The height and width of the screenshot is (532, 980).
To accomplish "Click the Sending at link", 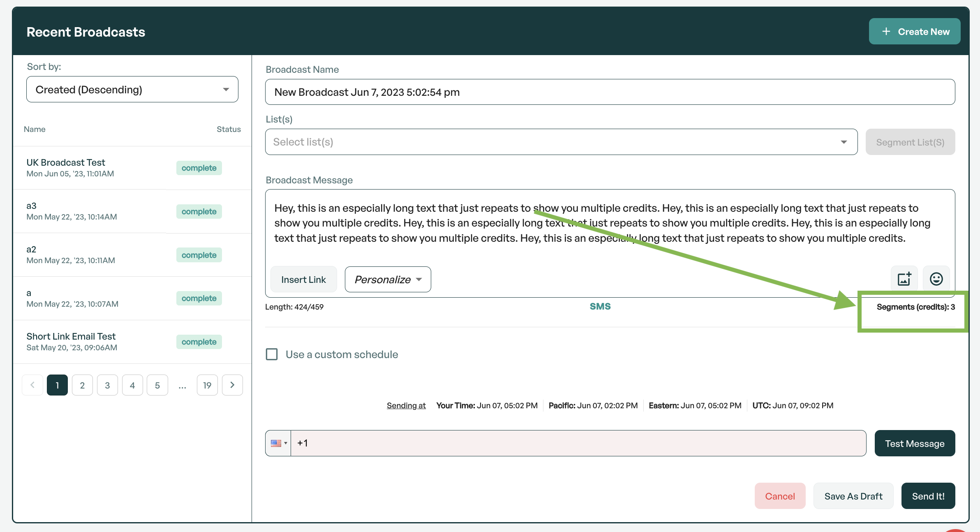I will [406, 405].
